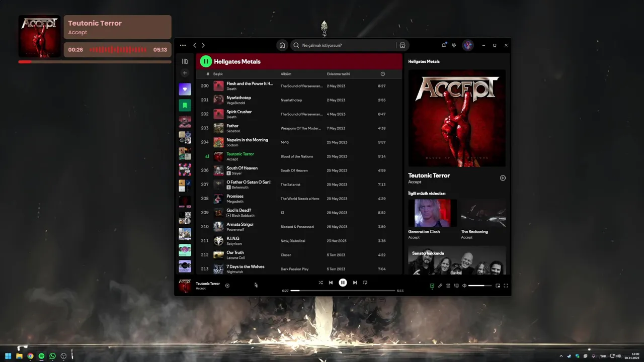Open the Spotify three-dot menu
Screen dimensions: 644x362
183,45
